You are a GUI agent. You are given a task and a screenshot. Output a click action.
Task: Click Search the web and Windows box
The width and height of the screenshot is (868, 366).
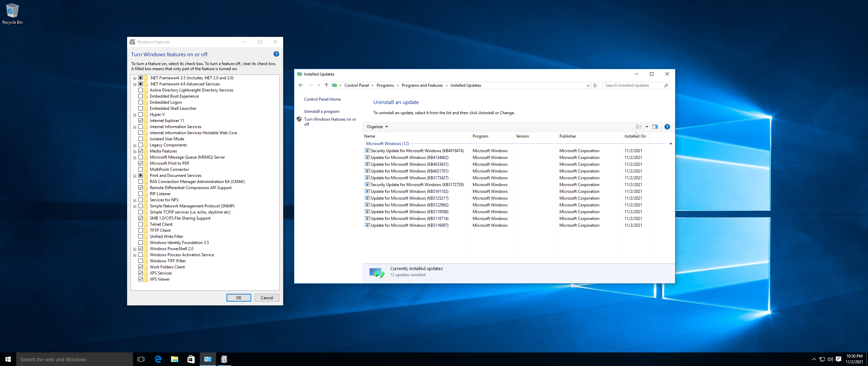[75, 359]
